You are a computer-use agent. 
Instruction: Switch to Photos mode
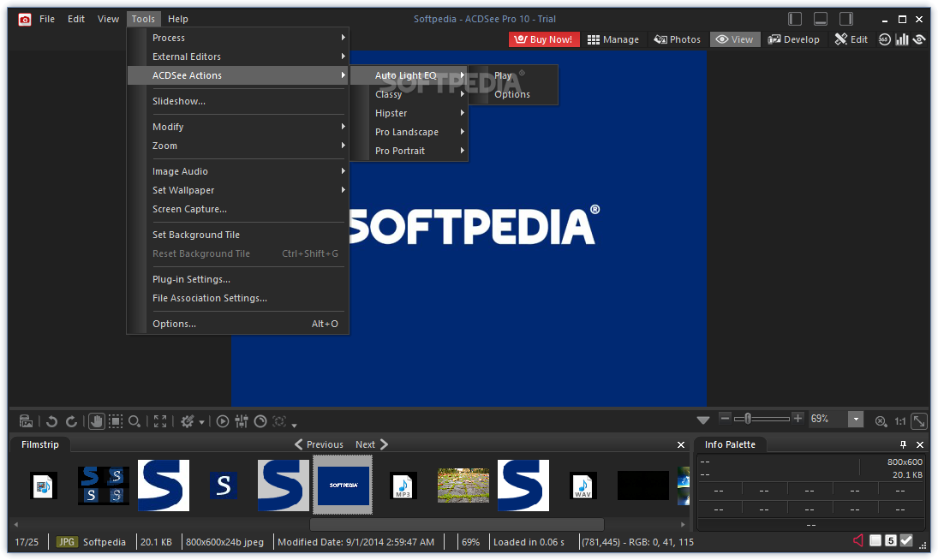coord(677,39)
